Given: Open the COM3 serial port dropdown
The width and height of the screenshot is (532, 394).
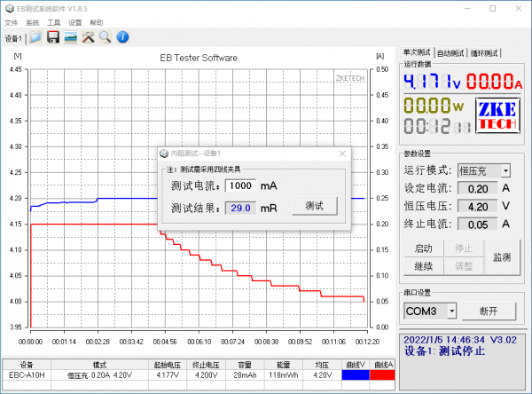Looking at the screenshot, I should [x=451, y=311].
